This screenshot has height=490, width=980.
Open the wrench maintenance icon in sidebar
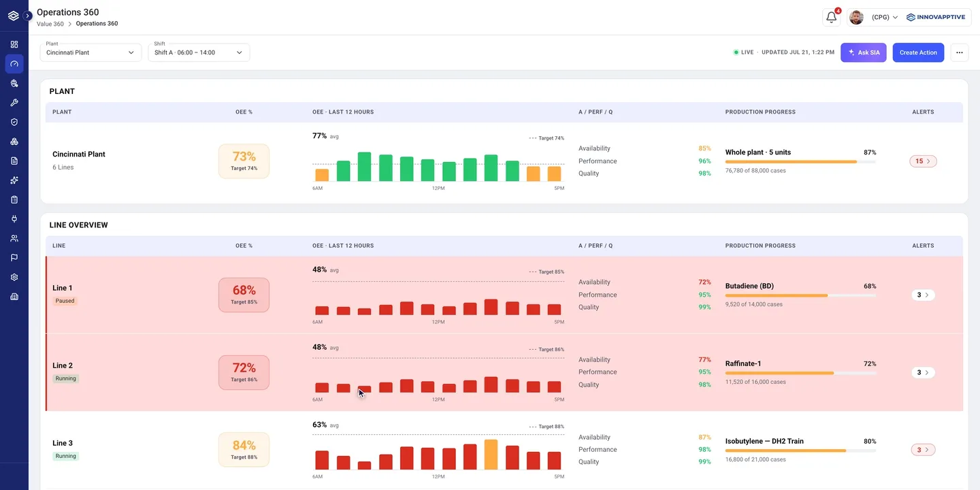pyautogui.click(x=14, y=103)
